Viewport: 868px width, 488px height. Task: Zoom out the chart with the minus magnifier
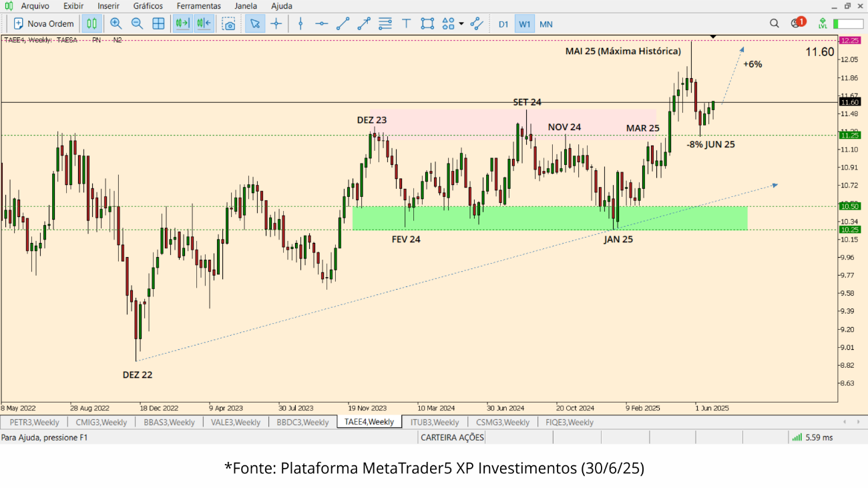tap(138, 24)
